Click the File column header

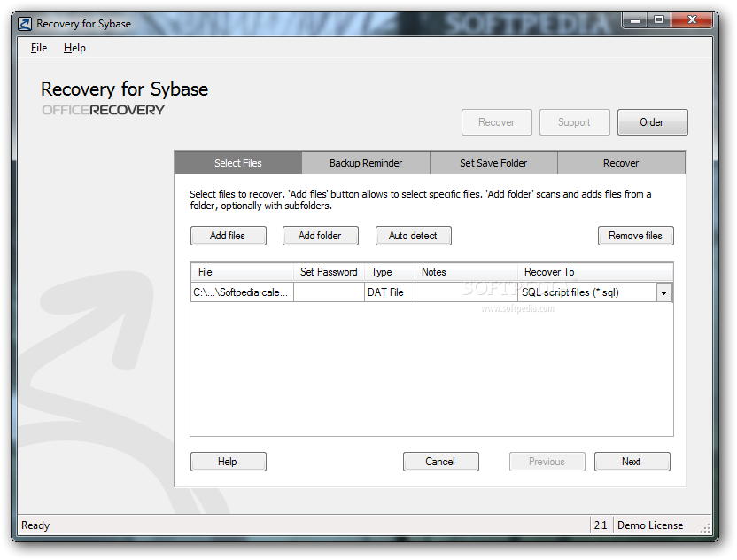243,272
